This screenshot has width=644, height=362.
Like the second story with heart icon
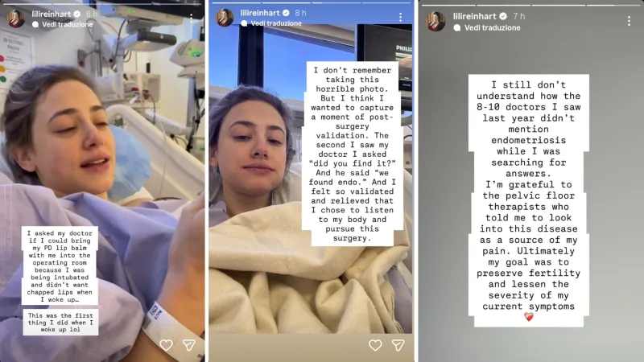pos(375,345)
